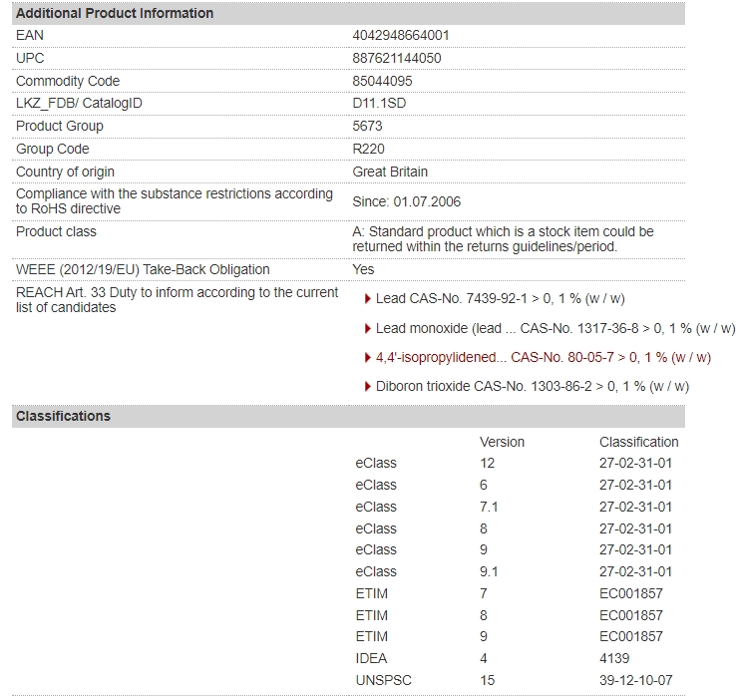Click the arrow beside Diboron trioxide

pos(368,387)
